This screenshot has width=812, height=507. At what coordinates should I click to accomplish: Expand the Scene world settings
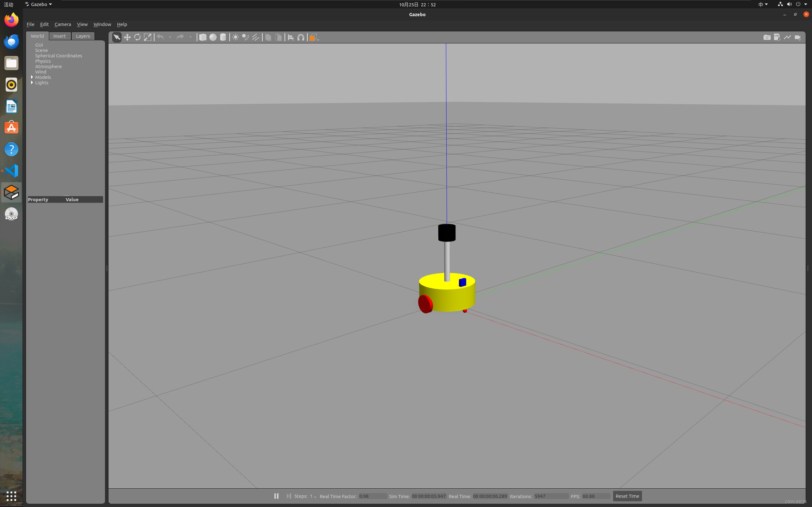click(x=41, y=50)
